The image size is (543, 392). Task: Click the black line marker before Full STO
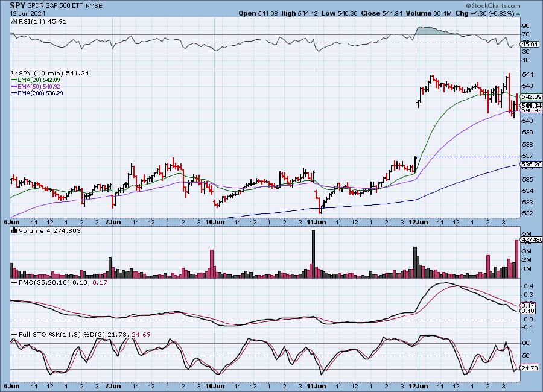click(x=14, y=334)
